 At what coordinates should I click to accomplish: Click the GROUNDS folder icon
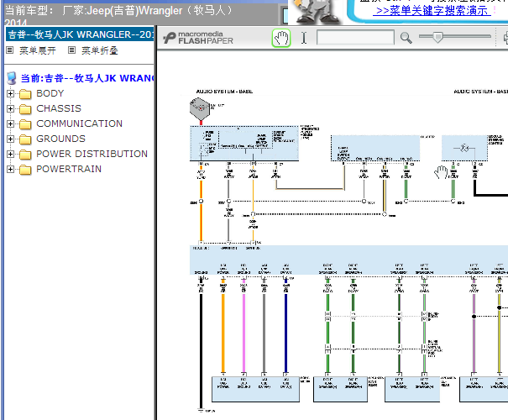pyautogui.click(x=25, y=139)
